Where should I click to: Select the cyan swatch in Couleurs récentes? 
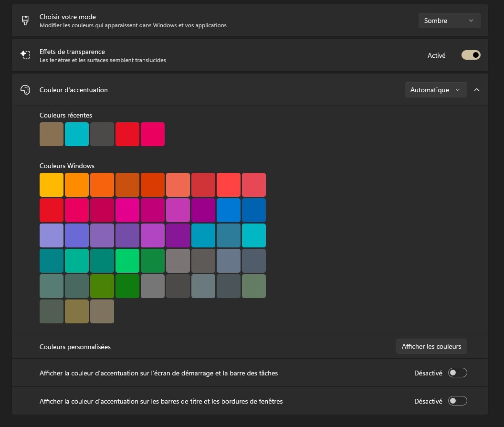(x=77, y=134)
